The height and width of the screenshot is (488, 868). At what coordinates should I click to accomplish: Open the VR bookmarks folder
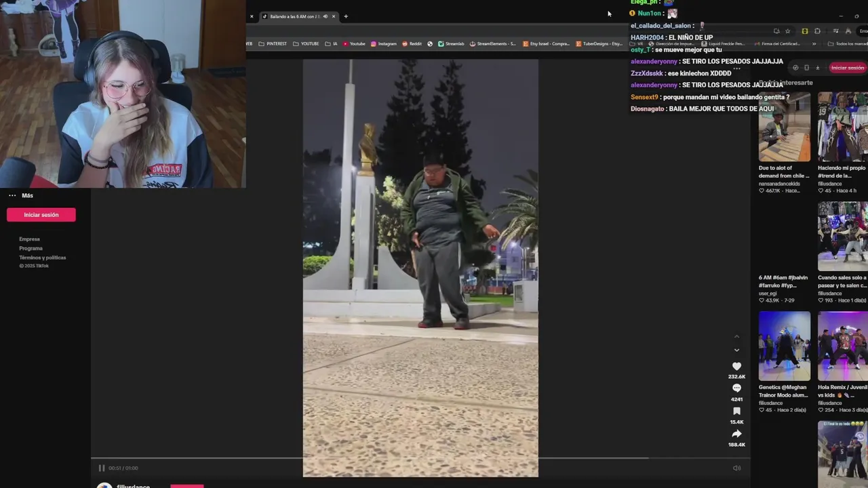click(637, 43)
